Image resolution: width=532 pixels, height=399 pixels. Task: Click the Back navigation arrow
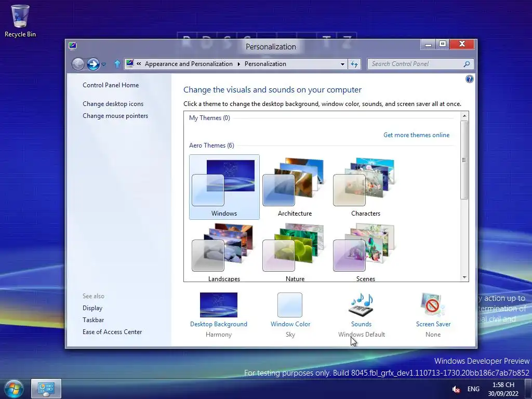[78, 64]
